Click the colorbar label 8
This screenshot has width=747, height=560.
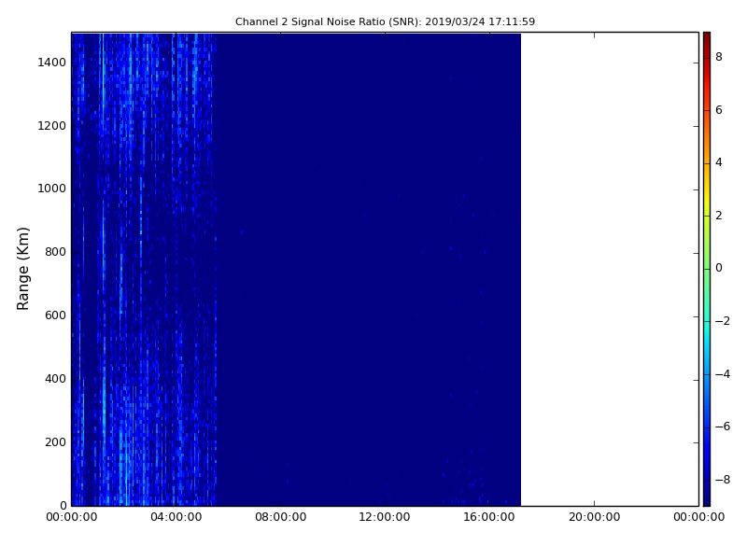pos(719,57)
